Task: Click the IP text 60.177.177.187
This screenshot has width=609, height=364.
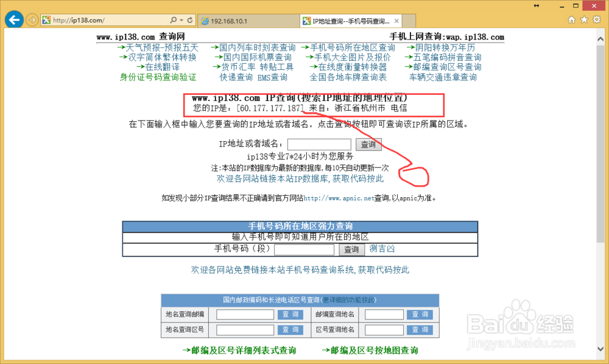Action: point(270,108)
